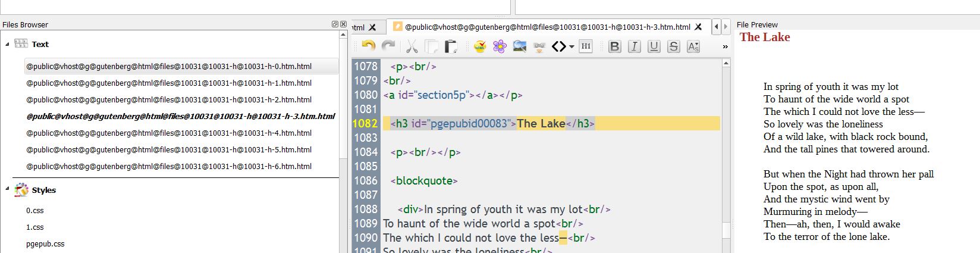Switch to the partially visible 'tml' tab
The image size is (980, 253).
358,27
